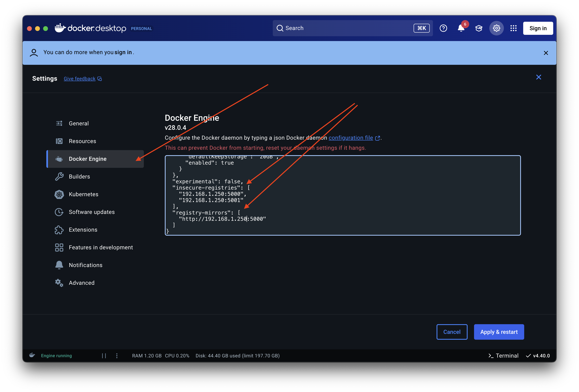Screen dimensions: 579x392
Task: Click the Features in development grid icon
Action: tap(59, 247)
